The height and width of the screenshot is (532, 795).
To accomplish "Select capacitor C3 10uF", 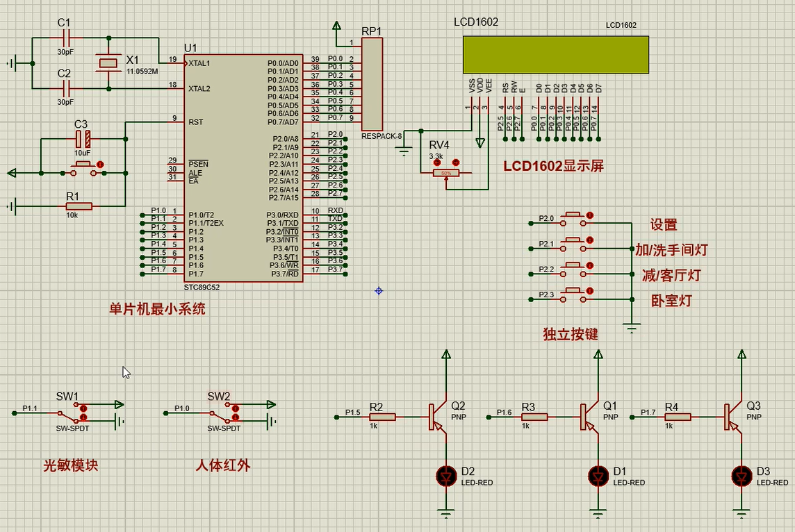I will [x=83, y=139].
